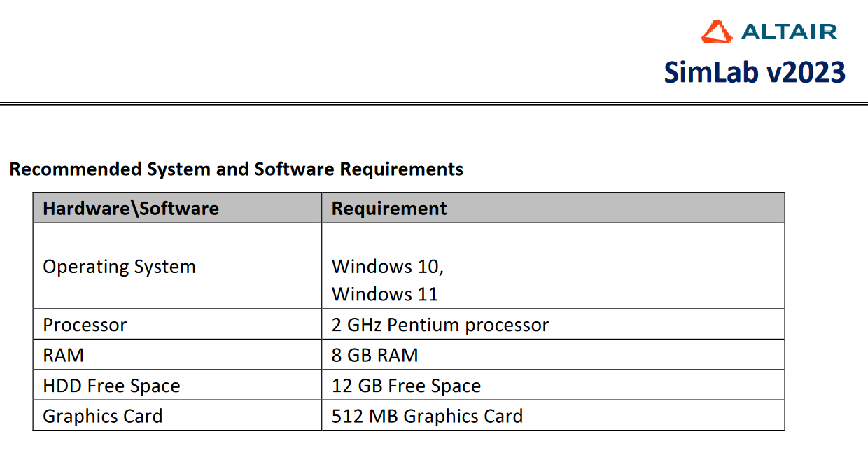Click the Requirement column header
The width and height of the screenshot is (868, 460).
[389, 208]
